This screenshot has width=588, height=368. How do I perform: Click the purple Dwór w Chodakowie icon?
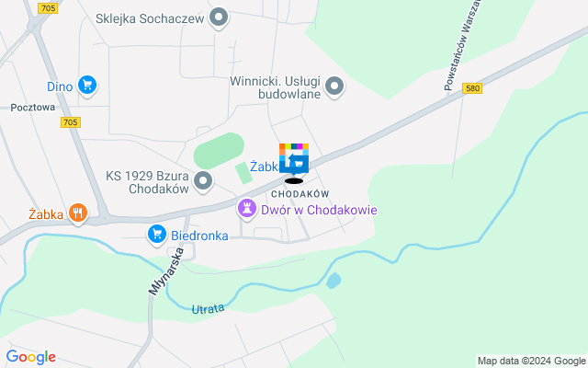pos(247,210)
